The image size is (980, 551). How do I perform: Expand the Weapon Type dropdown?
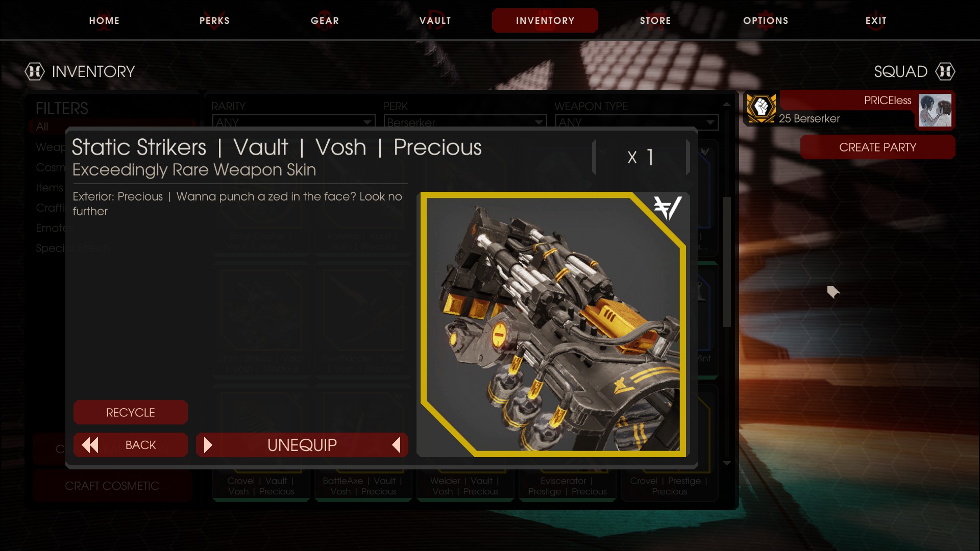[x=636, y=122]
